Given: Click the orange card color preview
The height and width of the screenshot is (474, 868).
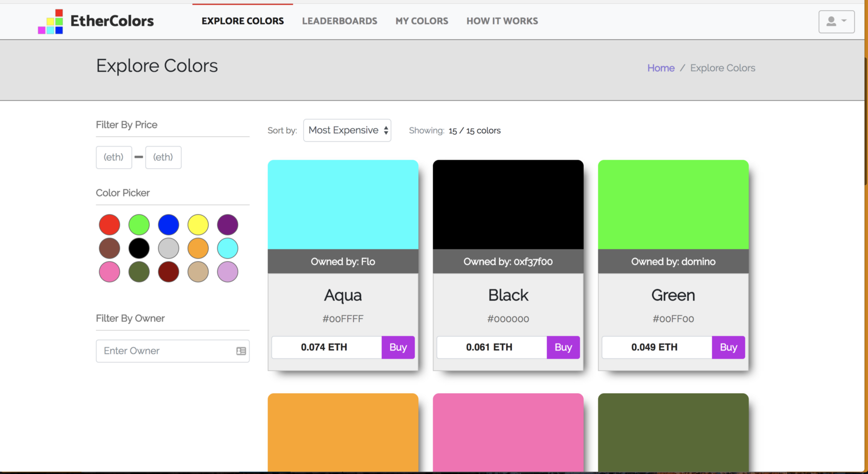Looking at the screenshot, I should coord(343,433).
